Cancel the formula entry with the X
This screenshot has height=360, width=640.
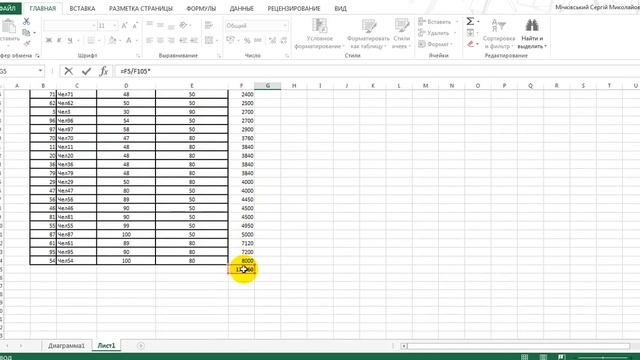pyautogui.click(x=69, y=71)
